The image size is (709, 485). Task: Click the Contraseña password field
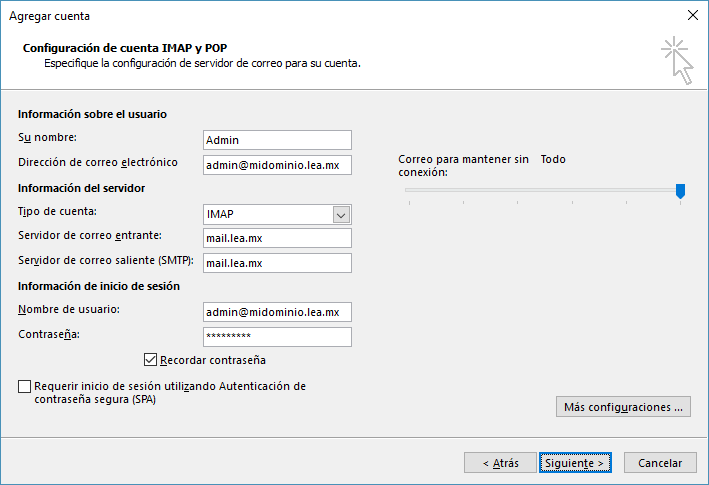(x=277, y=337)
